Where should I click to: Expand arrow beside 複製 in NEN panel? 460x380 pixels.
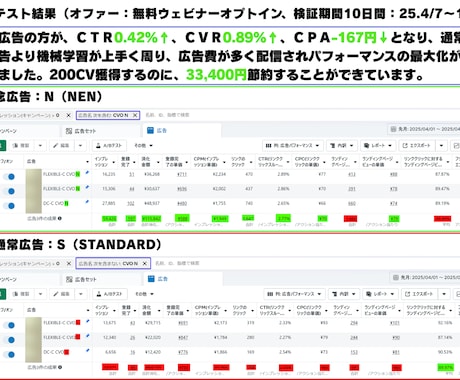(40, 146)
